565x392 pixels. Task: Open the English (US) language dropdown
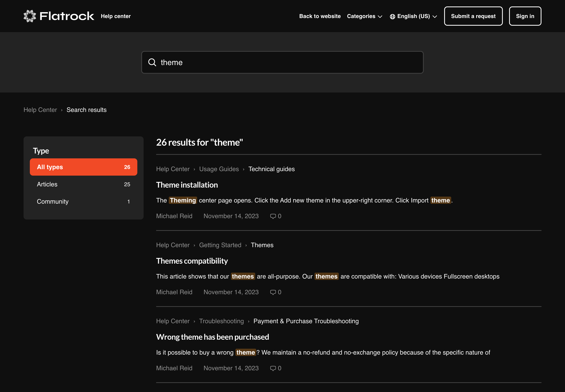click(x=413, y=16)
